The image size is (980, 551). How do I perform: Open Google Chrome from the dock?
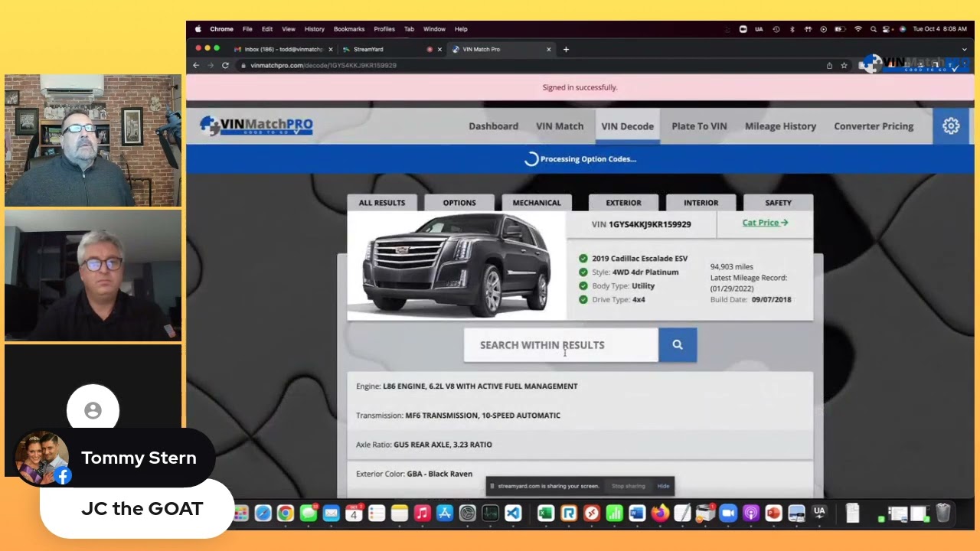pos(286,513)
